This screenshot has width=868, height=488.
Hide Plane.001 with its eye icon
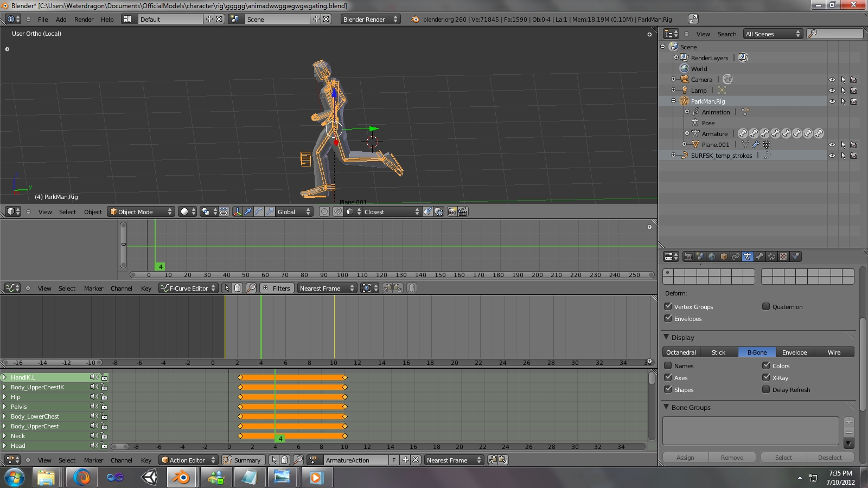(x=832, y=145)
